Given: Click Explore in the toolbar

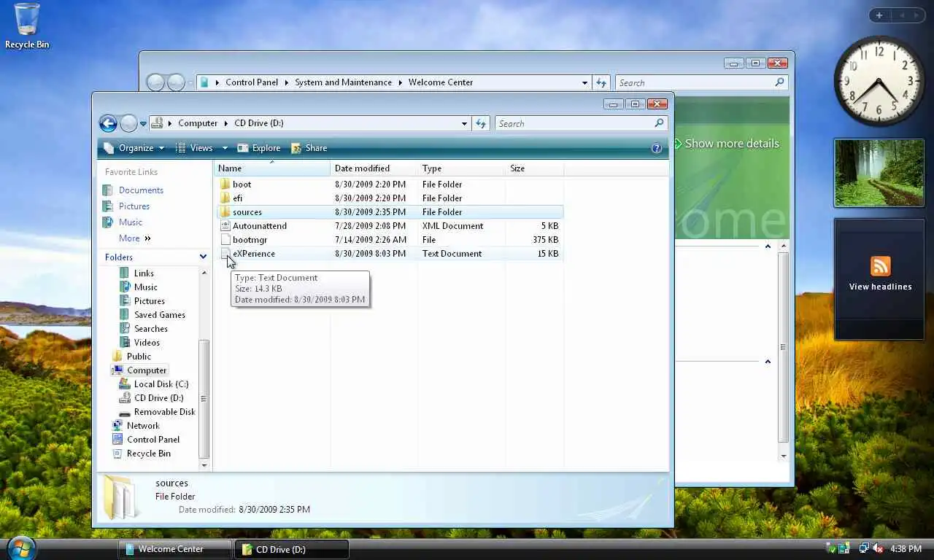Looking at the screenshot, I should click(259, 148).
